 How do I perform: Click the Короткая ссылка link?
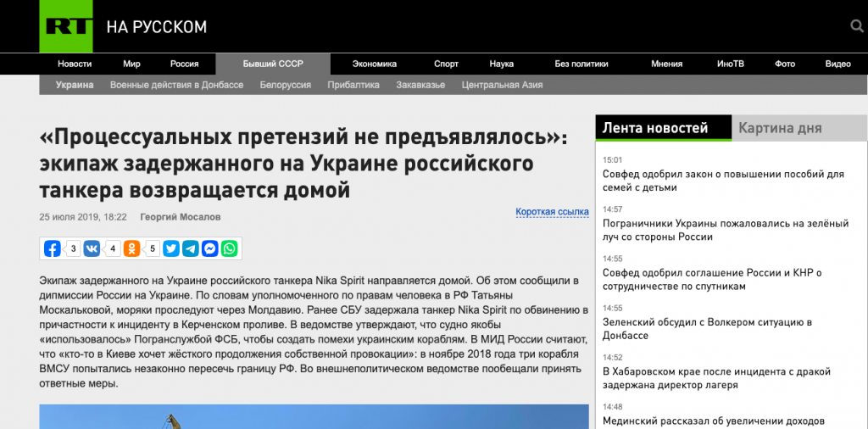552,211
